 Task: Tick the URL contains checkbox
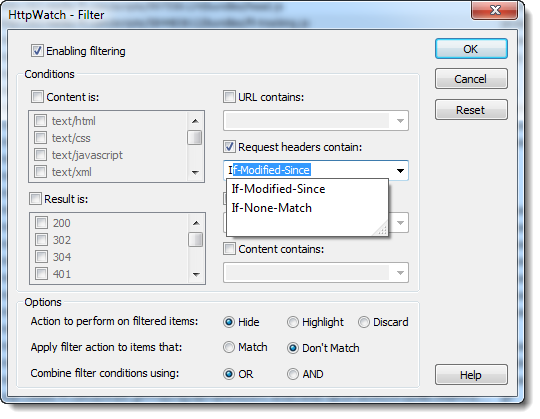coord(229,97)
